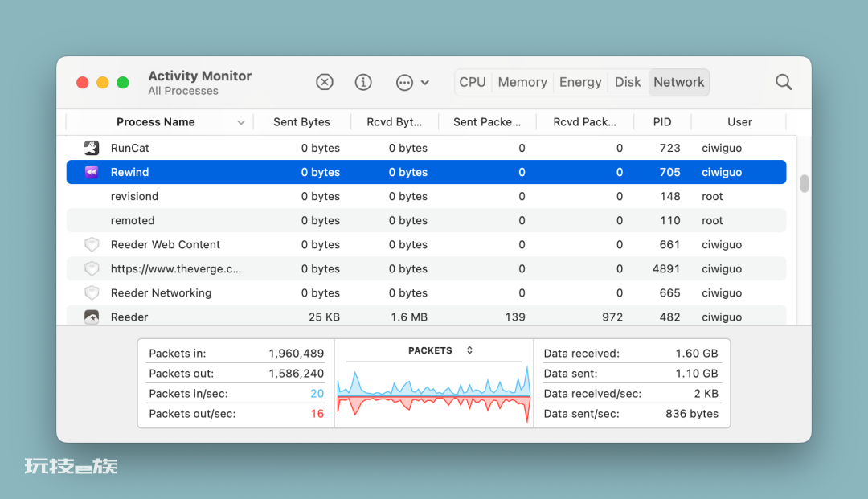Sort by User column header

(739, 122)
